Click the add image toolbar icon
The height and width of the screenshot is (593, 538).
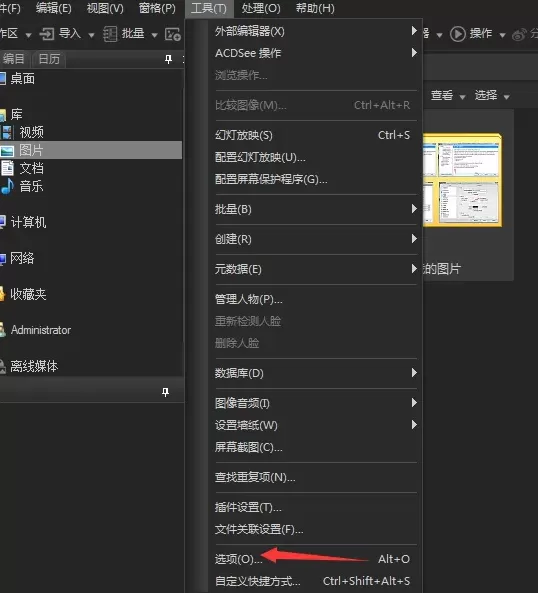tap(173, 34)
